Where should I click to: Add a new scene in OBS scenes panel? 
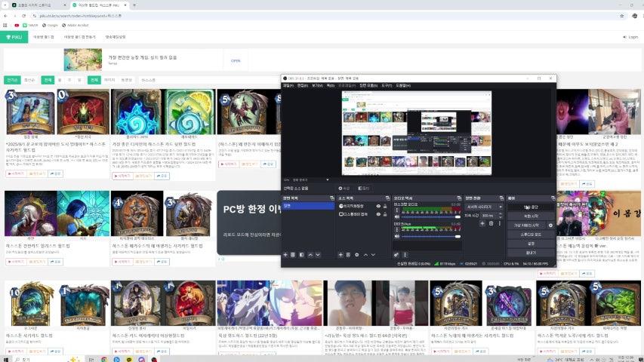(285, 255)
